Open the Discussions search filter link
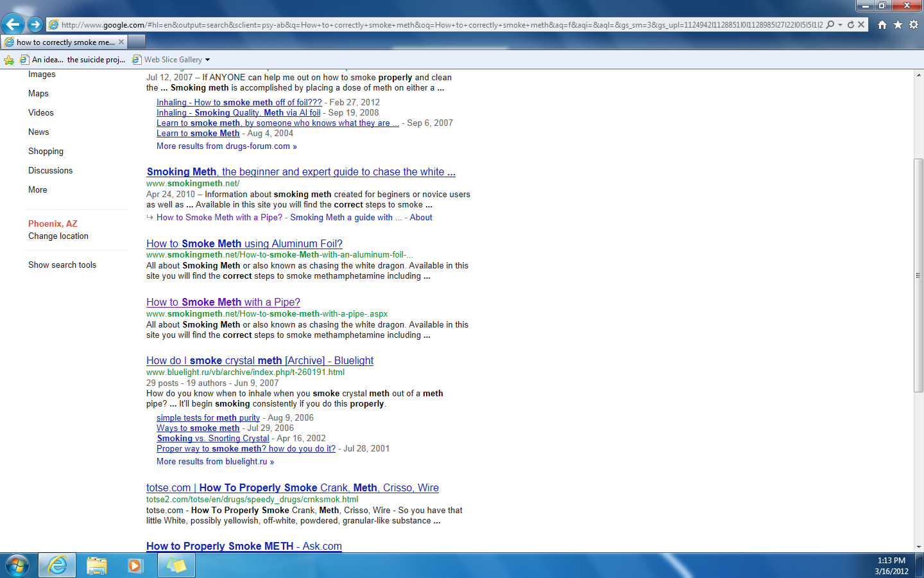 coord(50,171)
